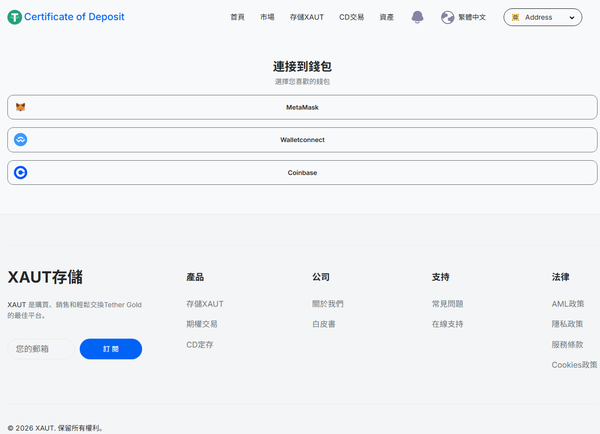
Task: Open the Cookies政策 legal link
Action: 574,365
